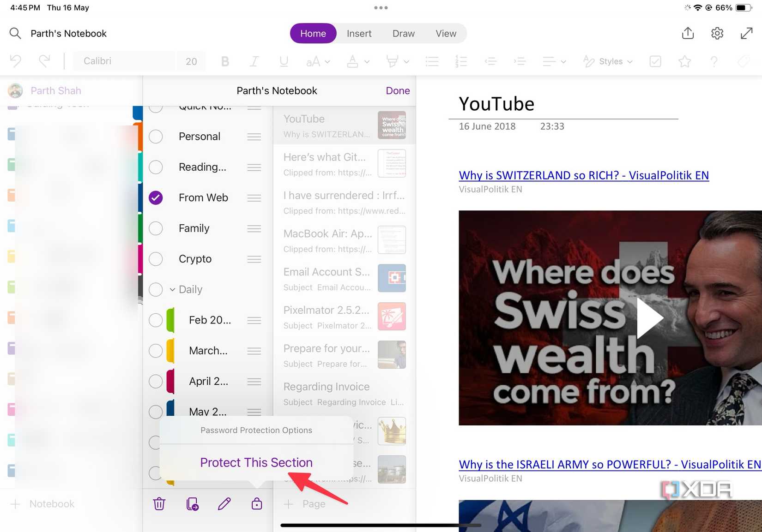This screenshot has height=532, width=762.
Task: Open the search magnifier icon
Action: [x=15, y=33]
